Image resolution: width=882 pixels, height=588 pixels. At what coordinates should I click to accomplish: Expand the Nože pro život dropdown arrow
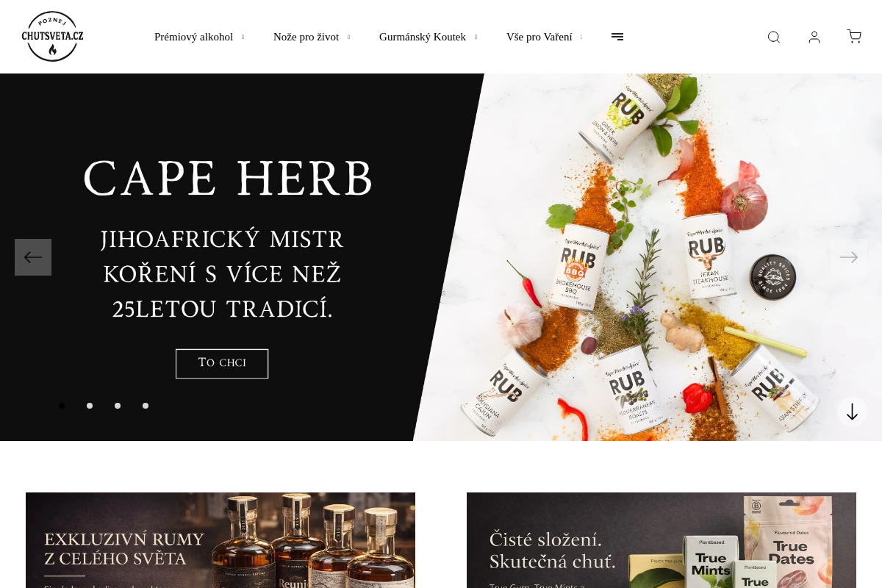pyautogui.click(x=349, y=37)
